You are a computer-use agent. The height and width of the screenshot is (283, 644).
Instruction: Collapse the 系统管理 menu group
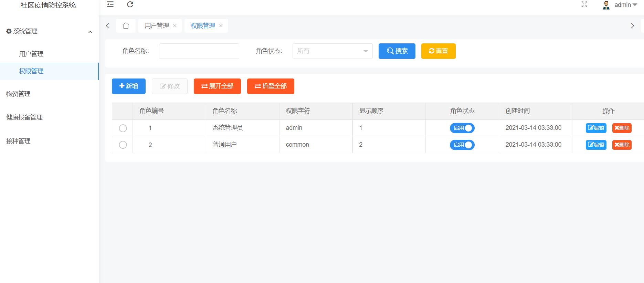49,31
